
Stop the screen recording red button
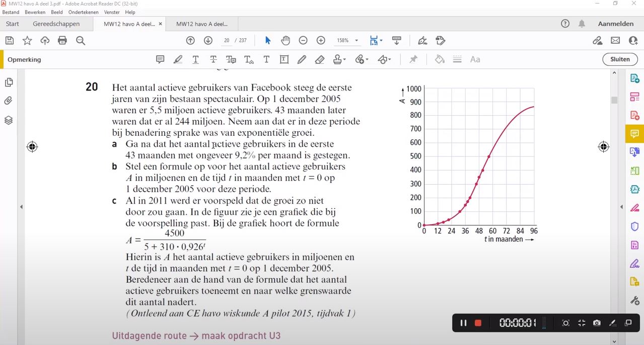click(x=478, y=323)
